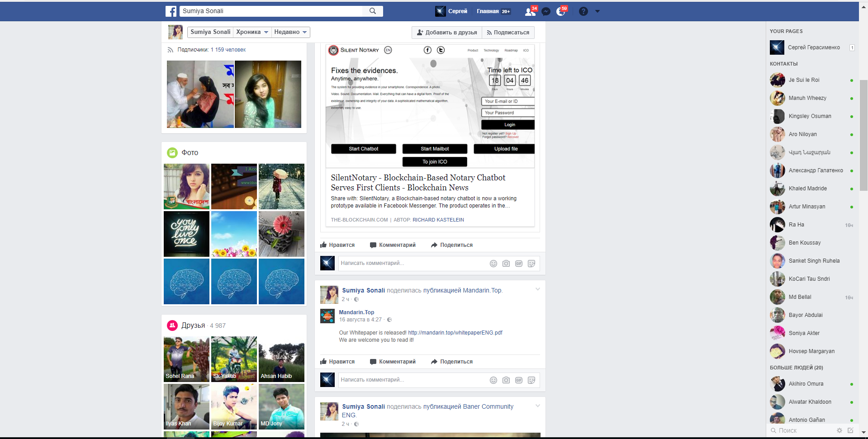Screen dimensions: 868x439
Task: Open friend Sohel Rana thumbnail
Action: point(186,359)
